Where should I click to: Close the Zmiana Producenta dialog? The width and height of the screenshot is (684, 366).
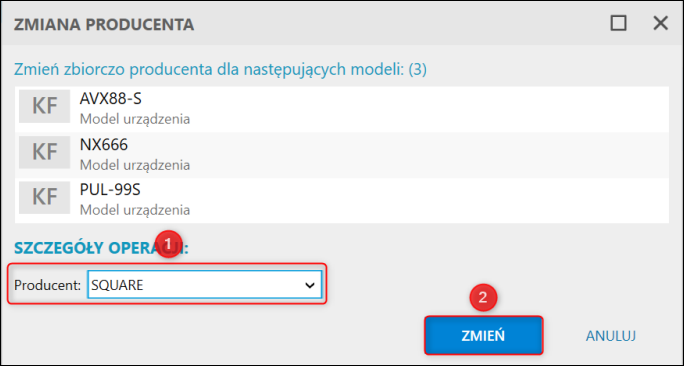point(660,23)
